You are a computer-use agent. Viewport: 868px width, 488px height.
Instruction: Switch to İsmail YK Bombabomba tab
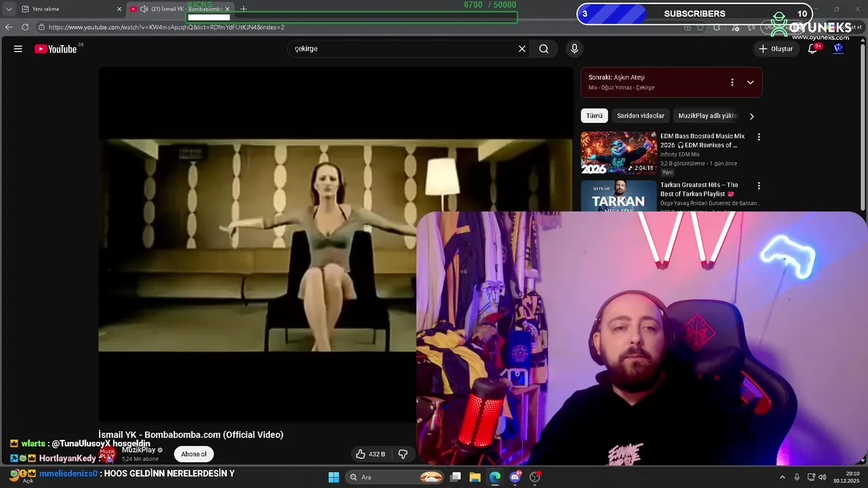tap(181, 9)
